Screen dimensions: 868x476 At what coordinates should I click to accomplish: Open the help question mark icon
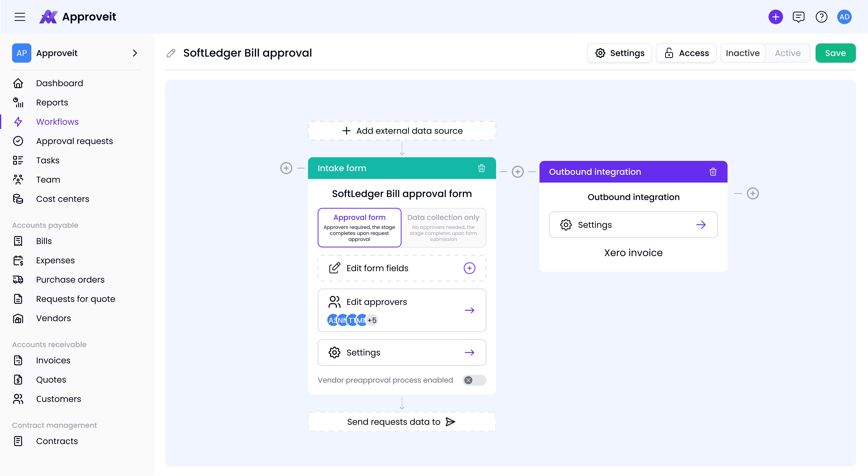[x=821, y=17]
